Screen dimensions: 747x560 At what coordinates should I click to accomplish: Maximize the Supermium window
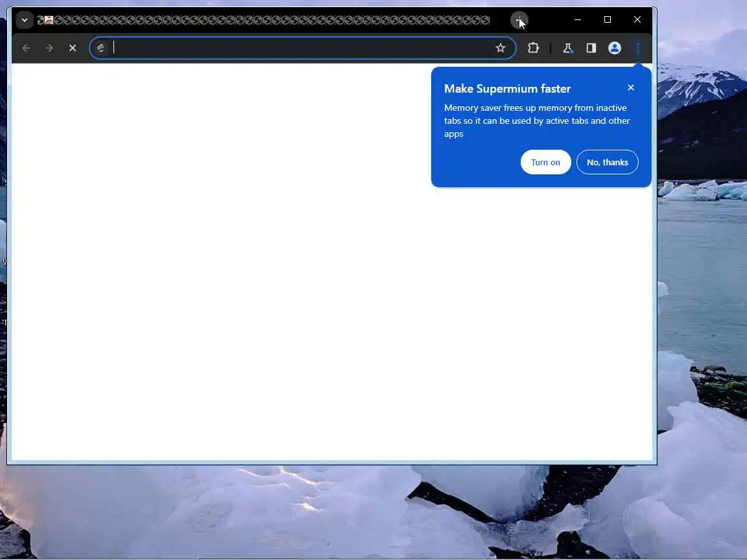pos(608,19)
